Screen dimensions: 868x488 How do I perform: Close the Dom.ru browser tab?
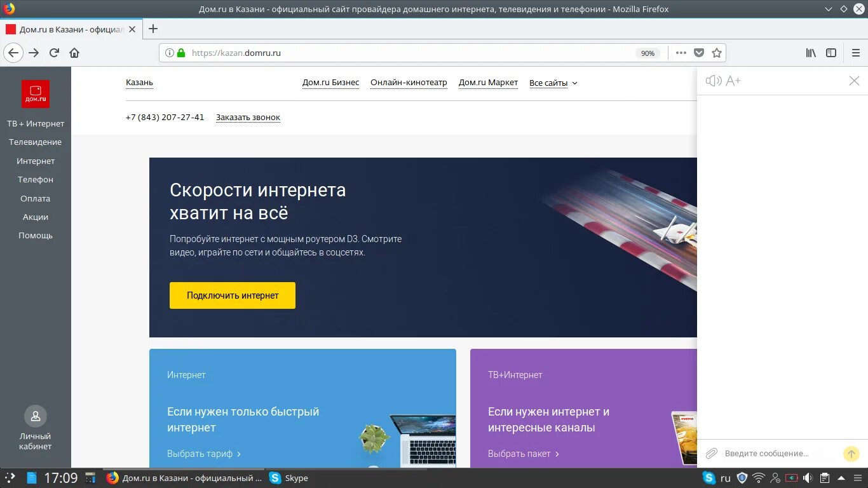pyautogui.click(x=132, y=29)
